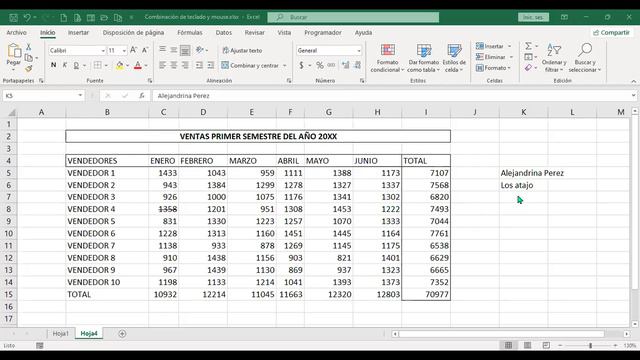Click the Copy icon in Portapapeles
Image resolution: width=640 pixels, height=360 pixels.
[x=29, y=58]
